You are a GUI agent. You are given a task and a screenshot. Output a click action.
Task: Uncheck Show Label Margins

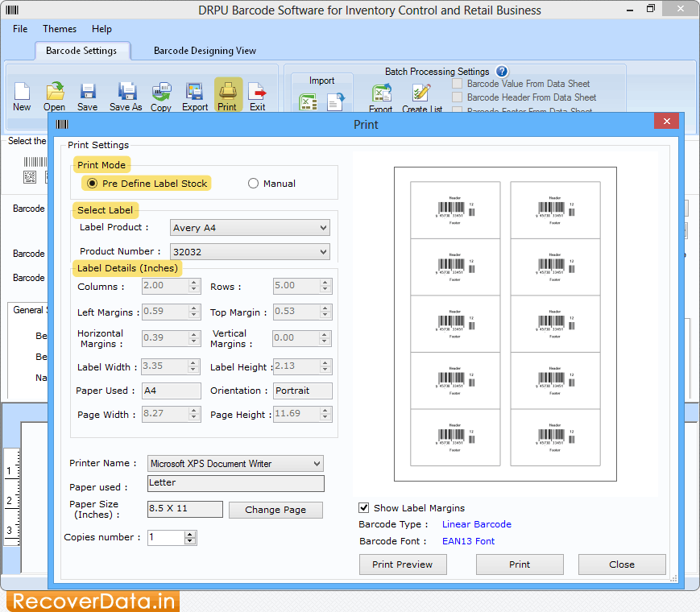coord(364,507)
